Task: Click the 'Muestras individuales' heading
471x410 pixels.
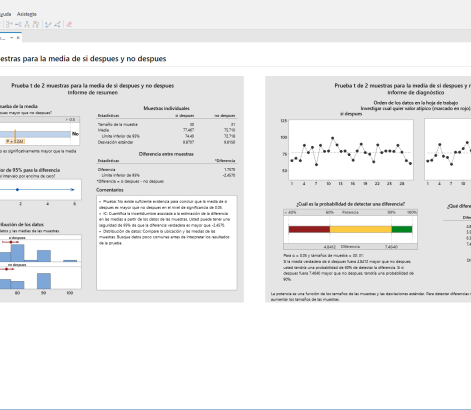Action: point(166,108)
